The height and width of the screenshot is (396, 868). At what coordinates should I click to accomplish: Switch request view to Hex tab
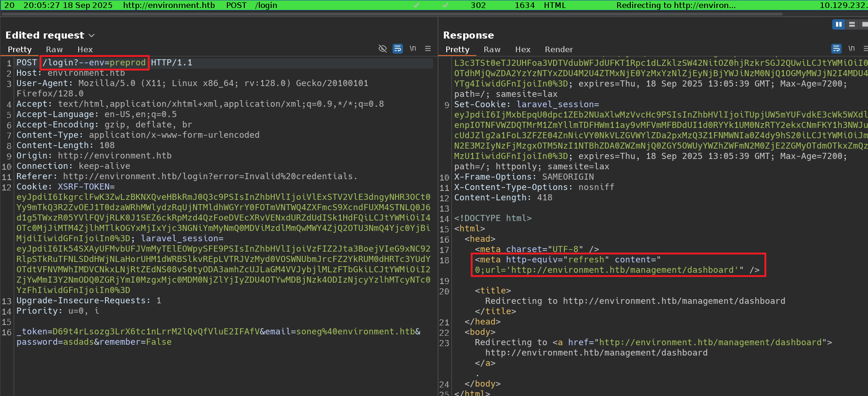(x=85, y=49)
